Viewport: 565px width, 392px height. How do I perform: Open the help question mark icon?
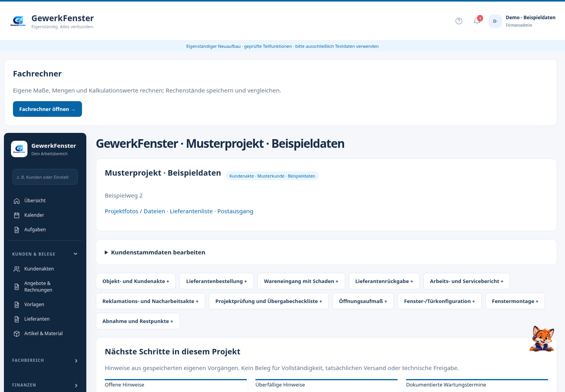(459, 21)
